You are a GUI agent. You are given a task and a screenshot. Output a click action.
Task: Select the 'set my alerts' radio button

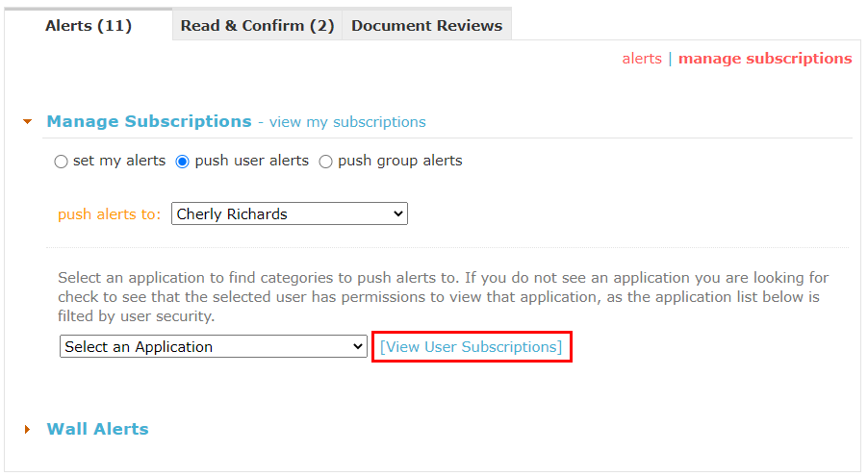click(61, 162)
